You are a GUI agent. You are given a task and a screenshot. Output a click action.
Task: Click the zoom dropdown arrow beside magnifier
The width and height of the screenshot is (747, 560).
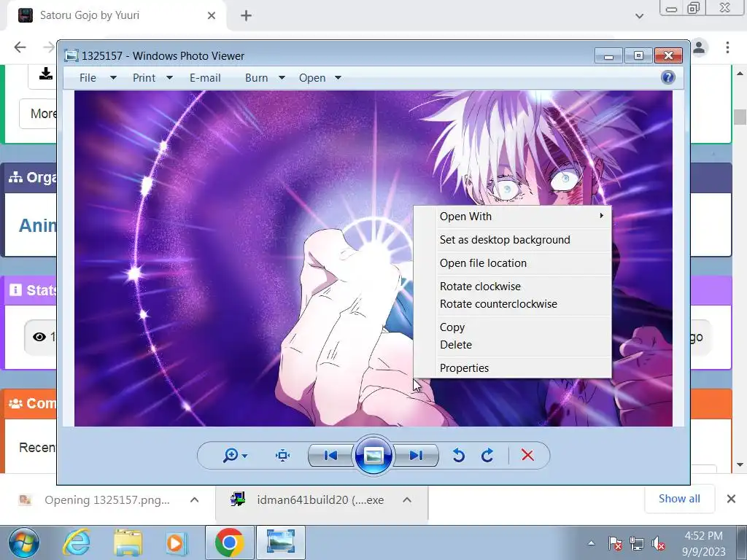click(245, 456)
